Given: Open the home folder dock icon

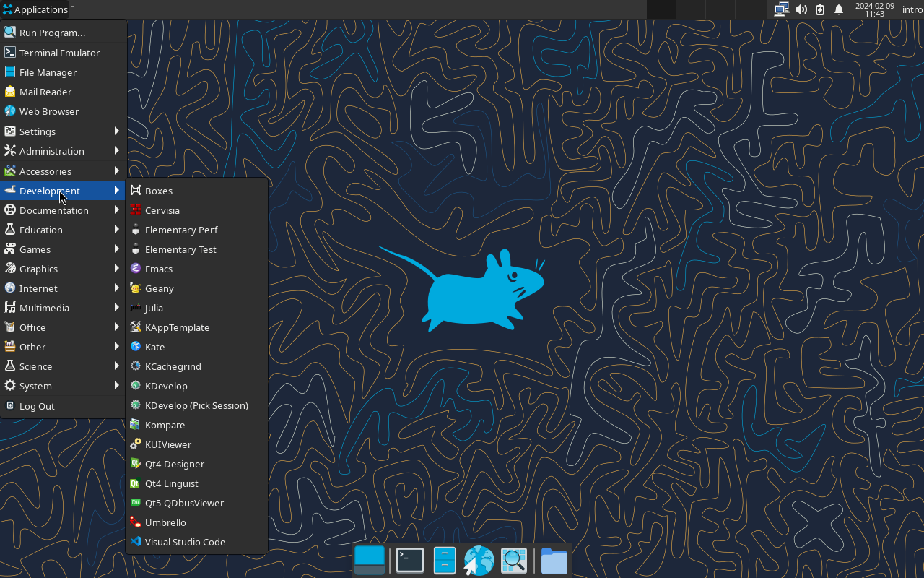Looking at the screenshot, I should pyautogui.click(x=554, y=560).
